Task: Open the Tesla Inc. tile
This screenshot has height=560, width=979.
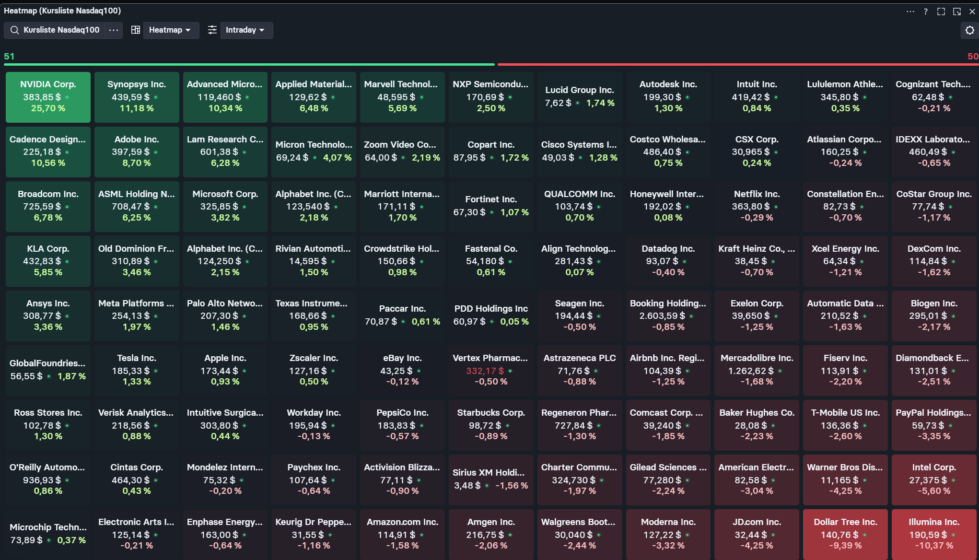Action: (137, 371)
